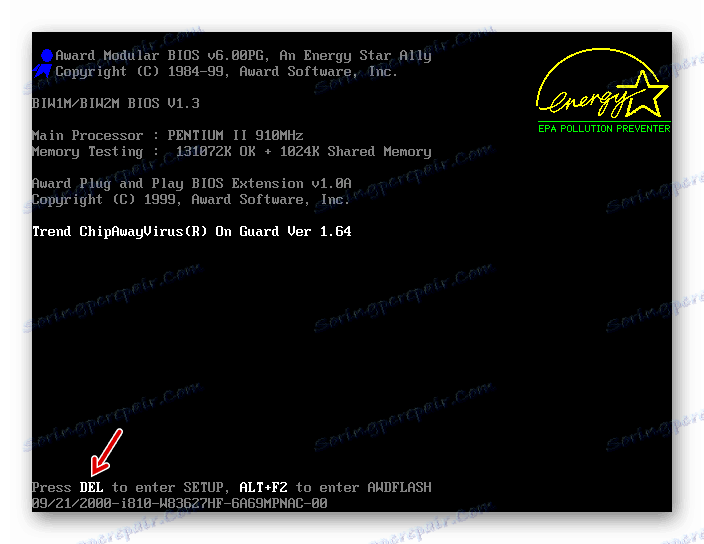Click the 'BIW1M/BIW2M BIOS V1.3' line

tap(116, 104)
